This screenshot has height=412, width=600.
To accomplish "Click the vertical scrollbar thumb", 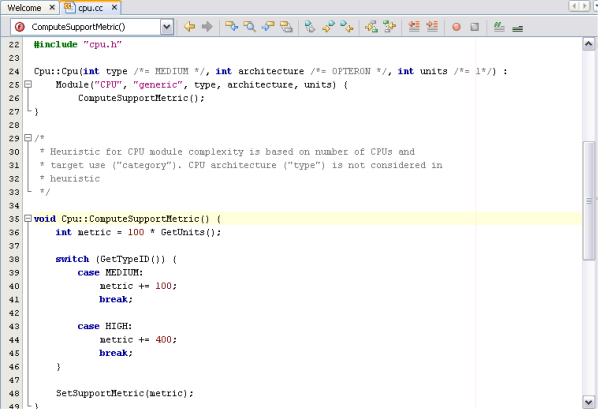I will (589, 201).
